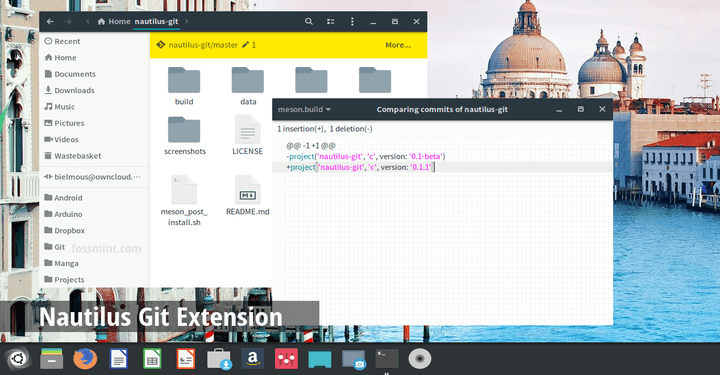The image size is (720, 375).
Task: Click the modified files pencil icon
Action: pyautogui.click(x=245, y=45)
